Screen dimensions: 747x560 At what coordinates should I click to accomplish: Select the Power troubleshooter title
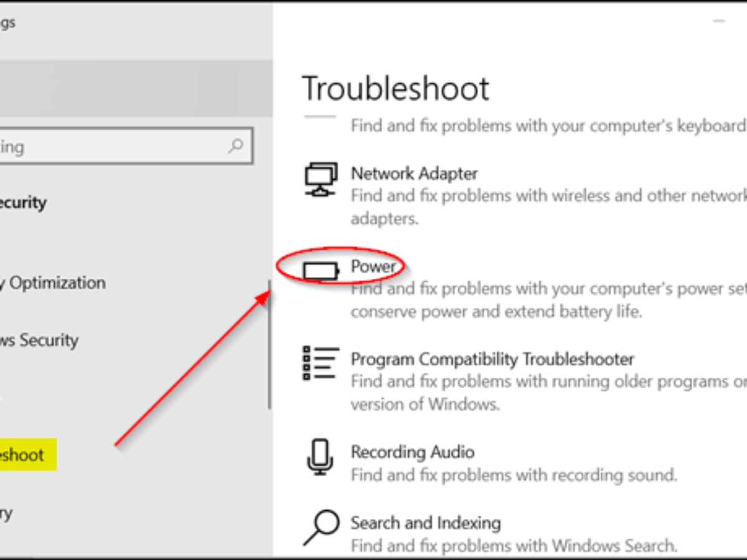coord(374,266)
